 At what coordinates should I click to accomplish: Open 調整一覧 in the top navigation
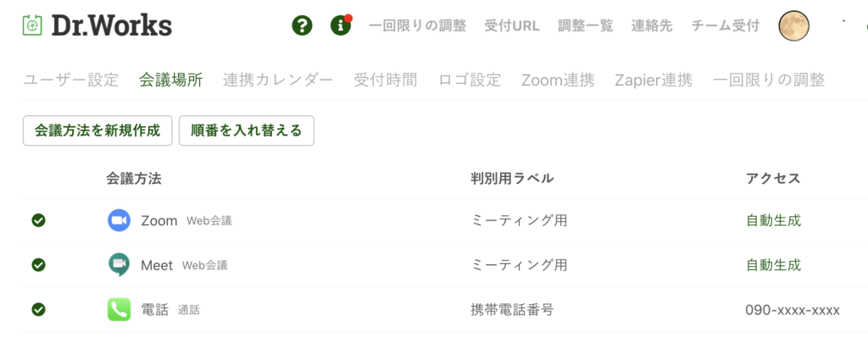pos(586,26)
